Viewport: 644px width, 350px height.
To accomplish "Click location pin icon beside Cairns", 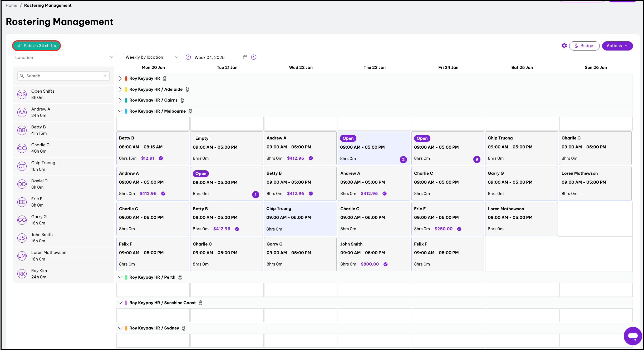I will pyautogui.click(x=182, y=100).
